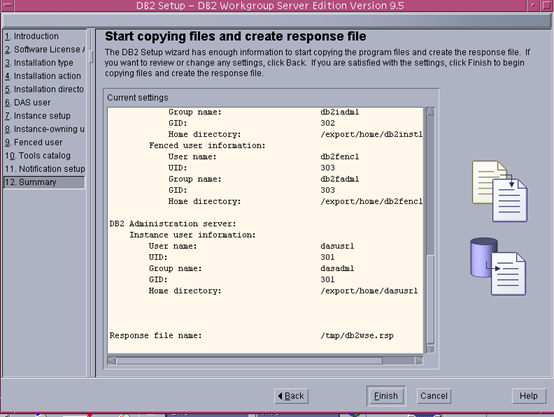Click Finish to begin copying files
Viewport: 554px width, 417px height.
(x=386, y=396)
